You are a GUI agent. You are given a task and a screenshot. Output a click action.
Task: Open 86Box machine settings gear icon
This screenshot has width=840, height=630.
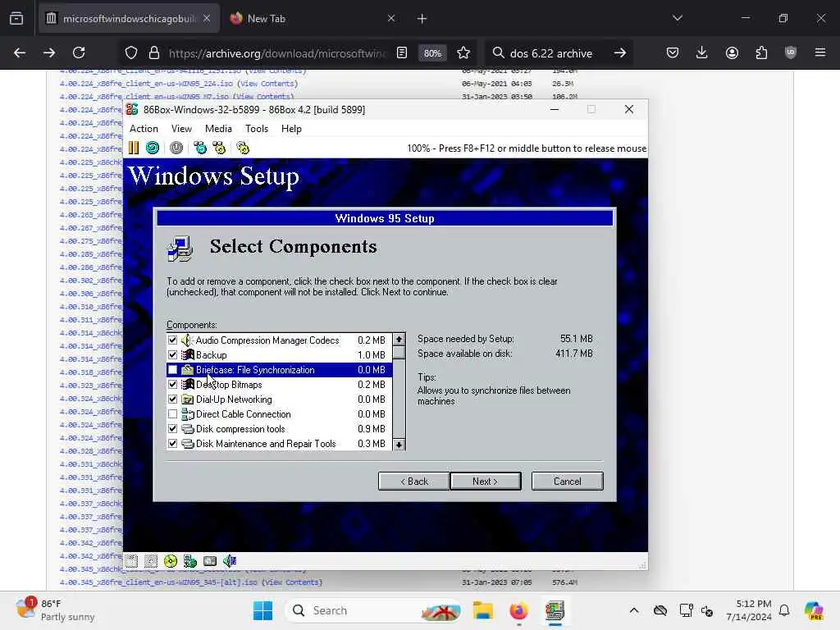click(243, 148)
